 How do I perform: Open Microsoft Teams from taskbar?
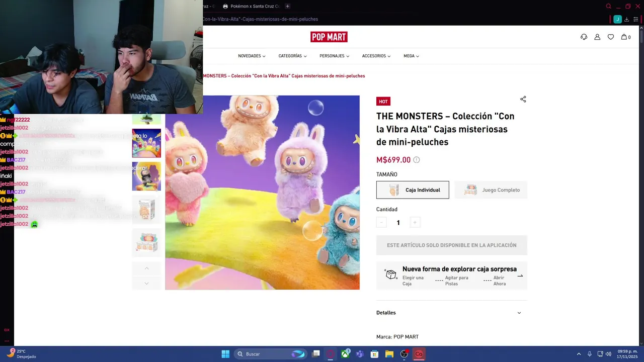[360, 354]
